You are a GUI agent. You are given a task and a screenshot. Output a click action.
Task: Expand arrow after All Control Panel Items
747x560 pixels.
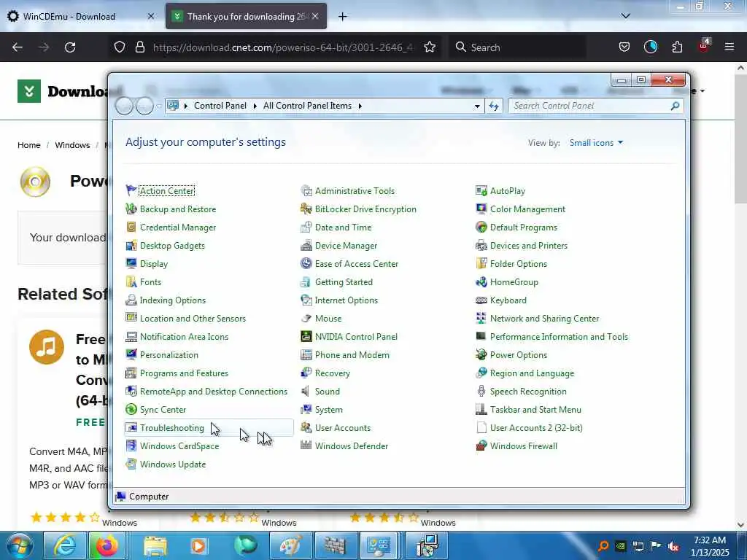[360, 106]
